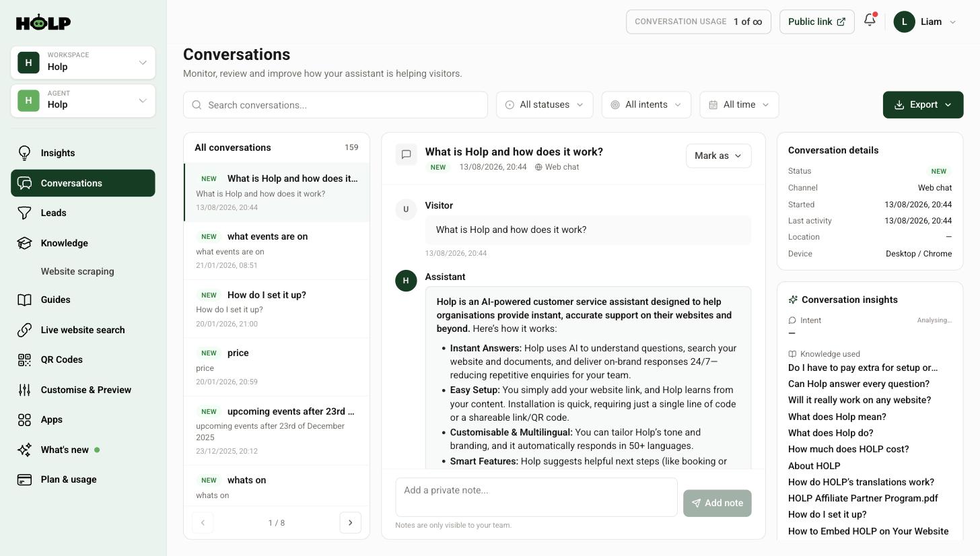Open the Public link

[816, 22]
